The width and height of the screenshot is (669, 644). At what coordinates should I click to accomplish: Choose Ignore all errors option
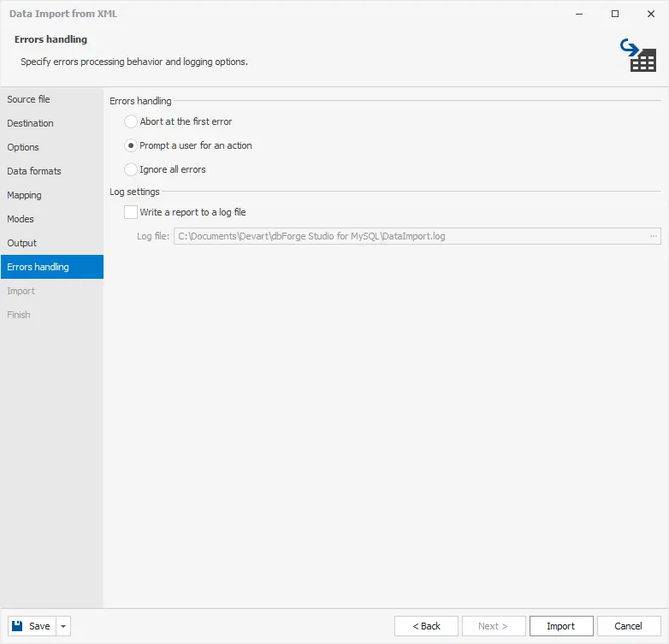point(131,169)
